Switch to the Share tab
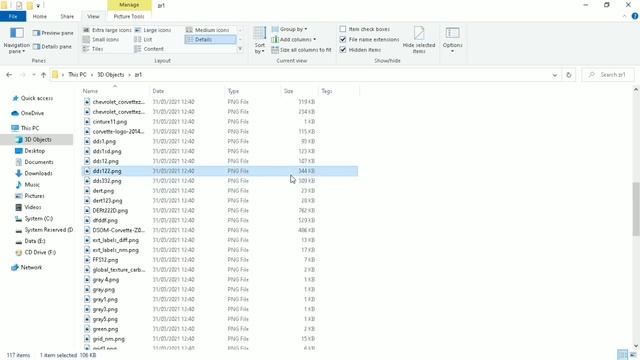 67,16
